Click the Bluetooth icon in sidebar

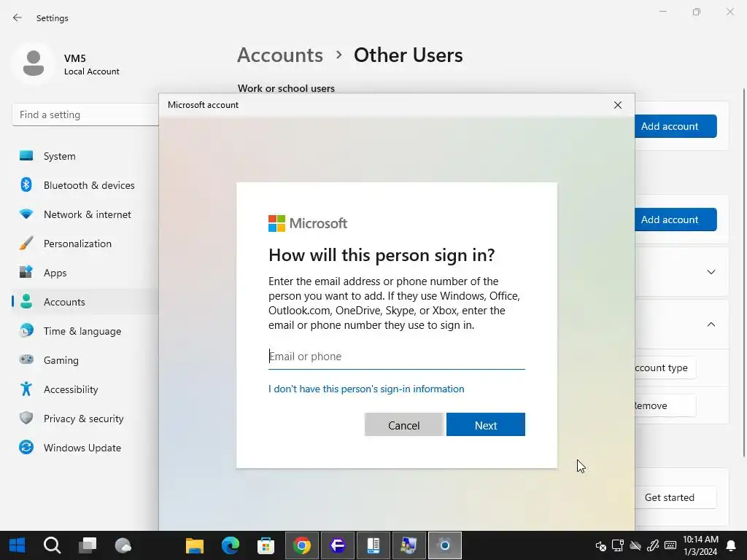point(26,184)
